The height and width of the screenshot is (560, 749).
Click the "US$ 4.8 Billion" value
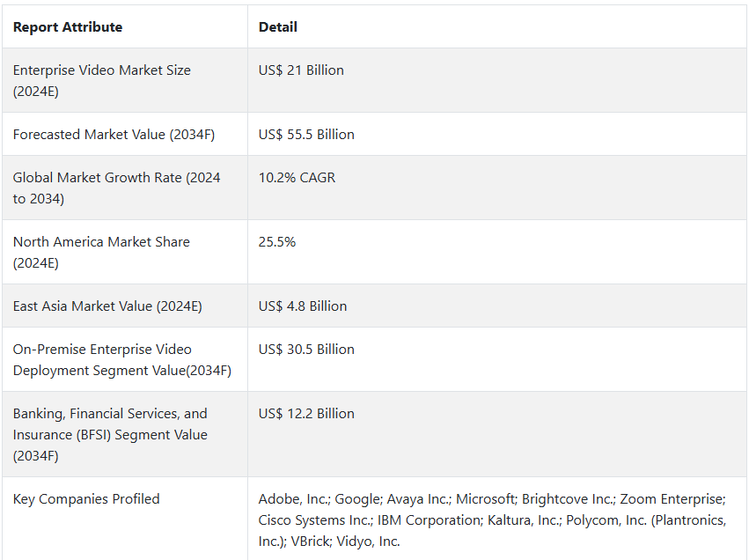click(303, 306)
